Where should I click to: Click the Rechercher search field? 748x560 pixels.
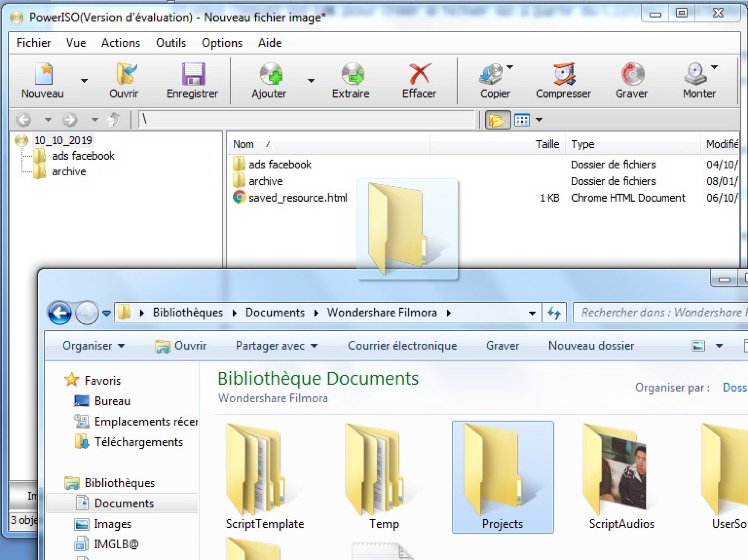tap(660, 313)
